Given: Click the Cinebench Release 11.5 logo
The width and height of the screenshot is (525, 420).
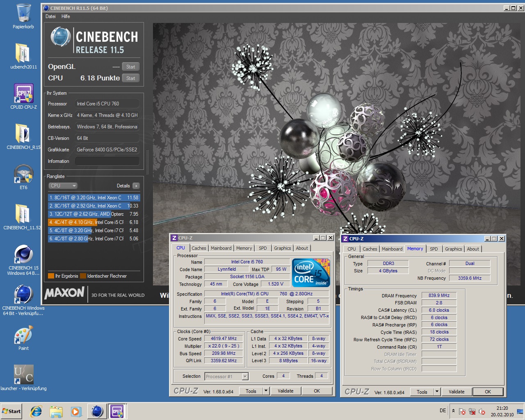Looking at the screenshot, I should 94,40.
